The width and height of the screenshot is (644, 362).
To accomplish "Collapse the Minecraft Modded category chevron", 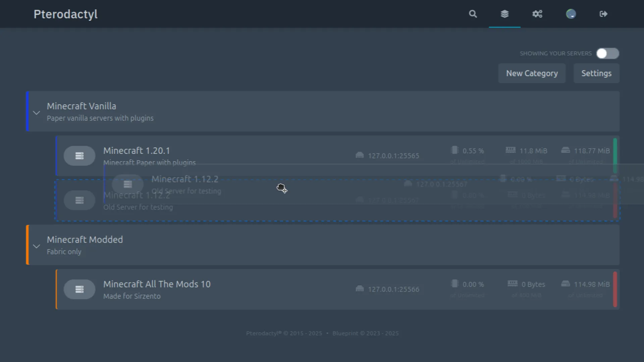I will pyautogui.click(x=37, y=246).
